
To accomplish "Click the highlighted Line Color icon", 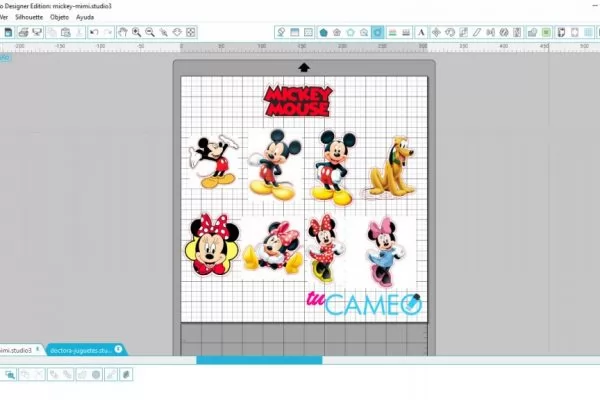I will 378,33.
